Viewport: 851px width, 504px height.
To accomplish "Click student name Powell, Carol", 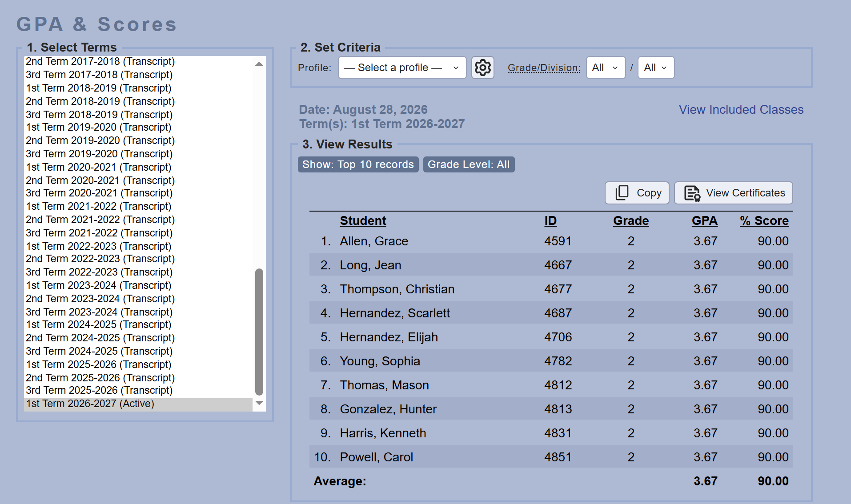I will [376, 457].
